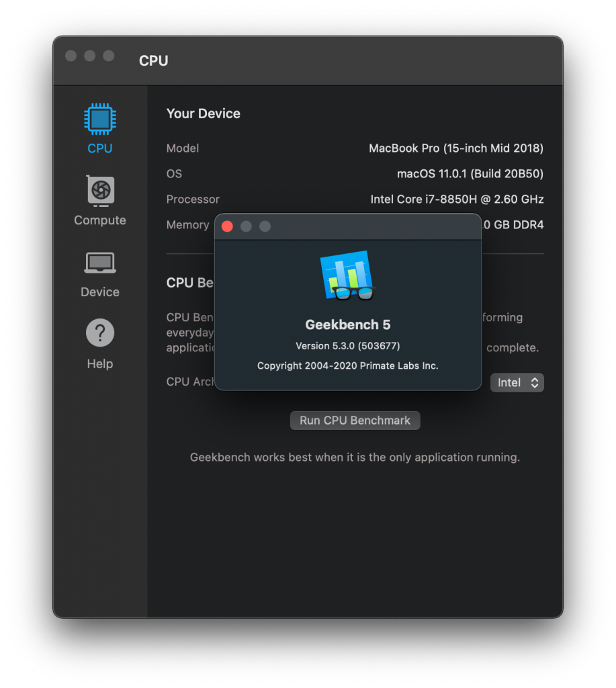
Task: Click the Model label
Action: point(183,148)
